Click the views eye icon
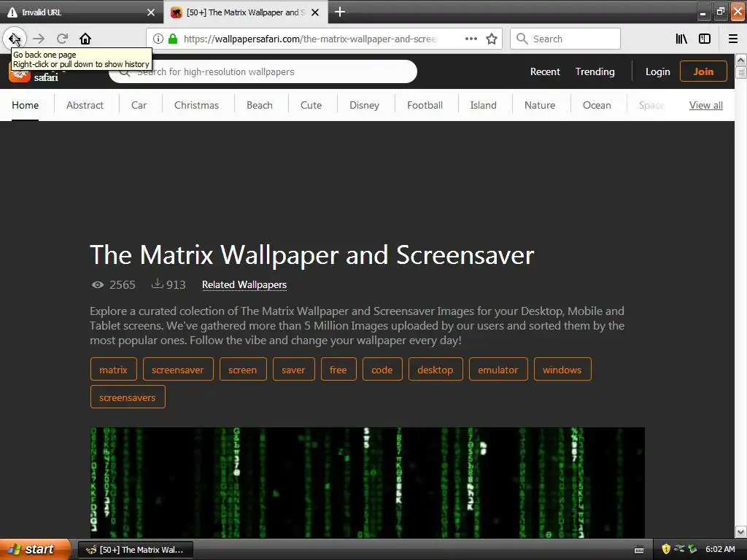Viewport: 747px width, 560px height. (98, 285)
